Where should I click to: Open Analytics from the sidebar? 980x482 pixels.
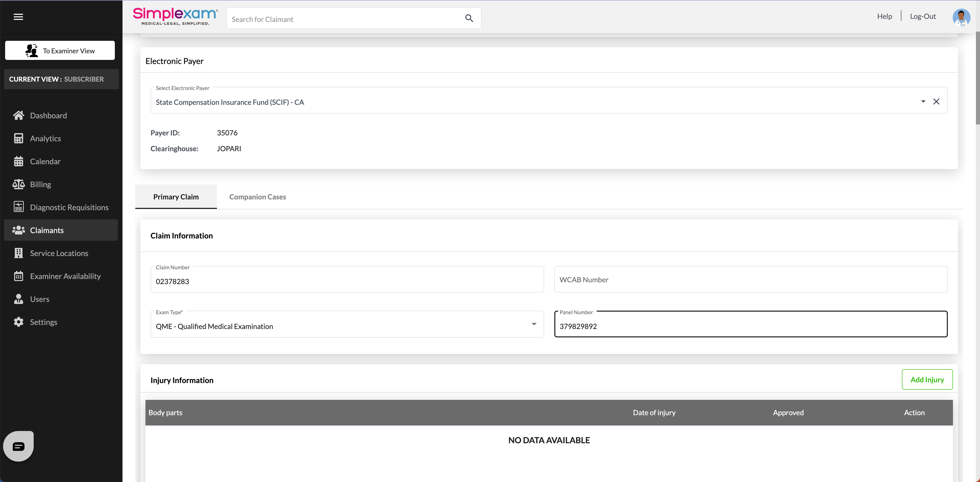tap(45, 138)
